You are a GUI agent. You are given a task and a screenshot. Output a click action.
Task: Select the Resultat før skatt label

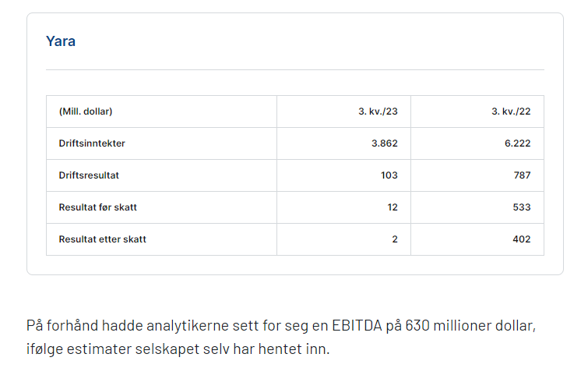[98, 207]
